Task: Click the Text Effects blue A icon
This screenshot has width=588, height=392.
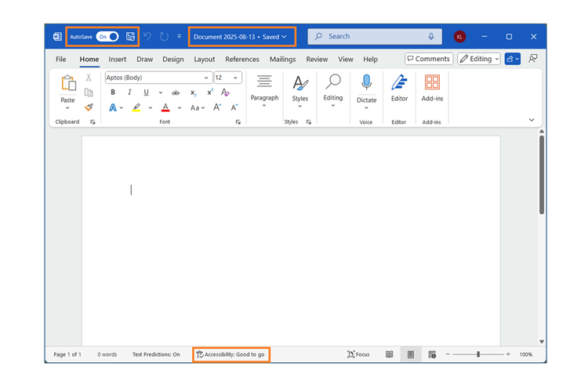Action: [112, 107]
